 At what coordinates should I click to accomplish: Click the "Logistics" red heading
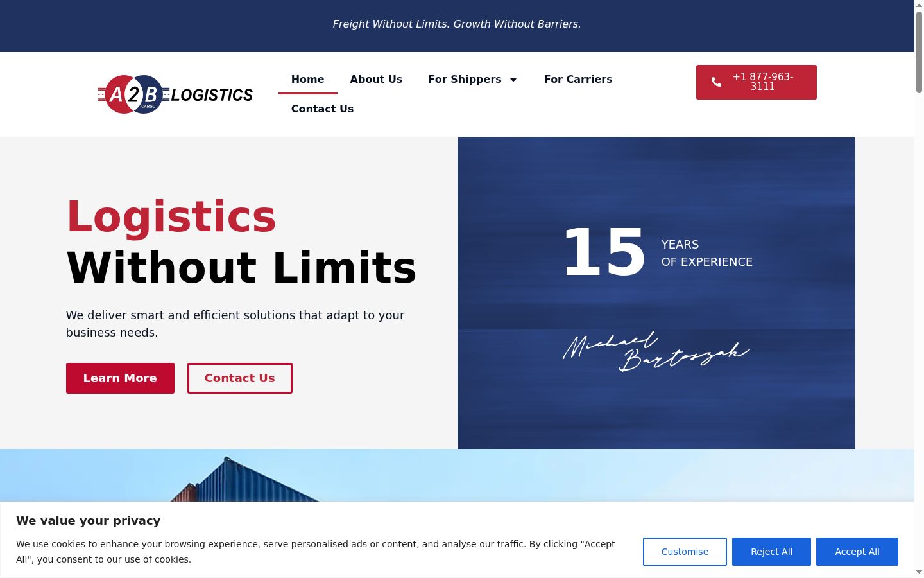pyautogui.click(x=171, y=216)
